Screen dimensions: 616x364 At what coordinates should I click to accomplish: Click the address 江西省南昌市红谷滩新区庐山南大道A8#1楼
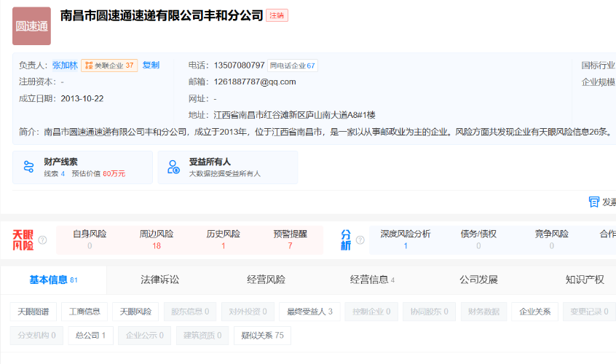[294, 115]
